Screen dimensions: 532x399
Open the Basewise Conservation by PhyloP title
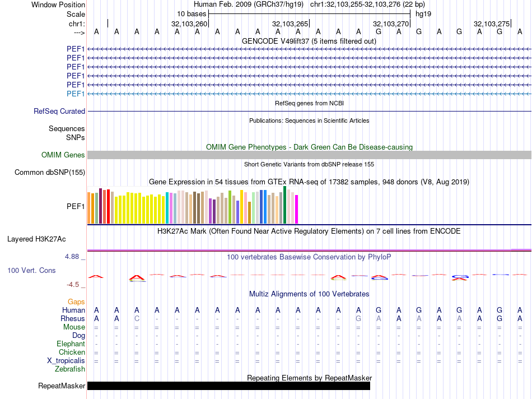pyautogui.click(x=309, y=257)
